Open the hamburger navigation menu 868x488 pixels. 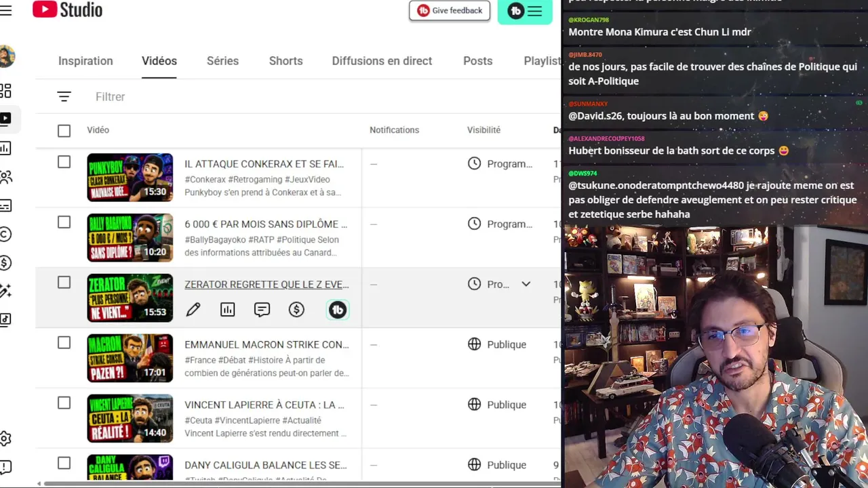[5, 11]
